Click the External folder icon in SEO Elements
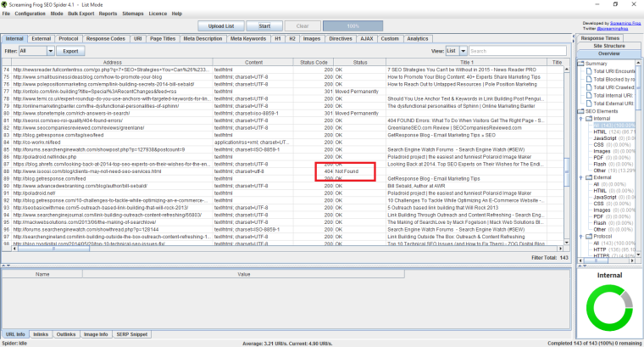The image size is (644, 347). pyautogui.click(x=589, y=177)
